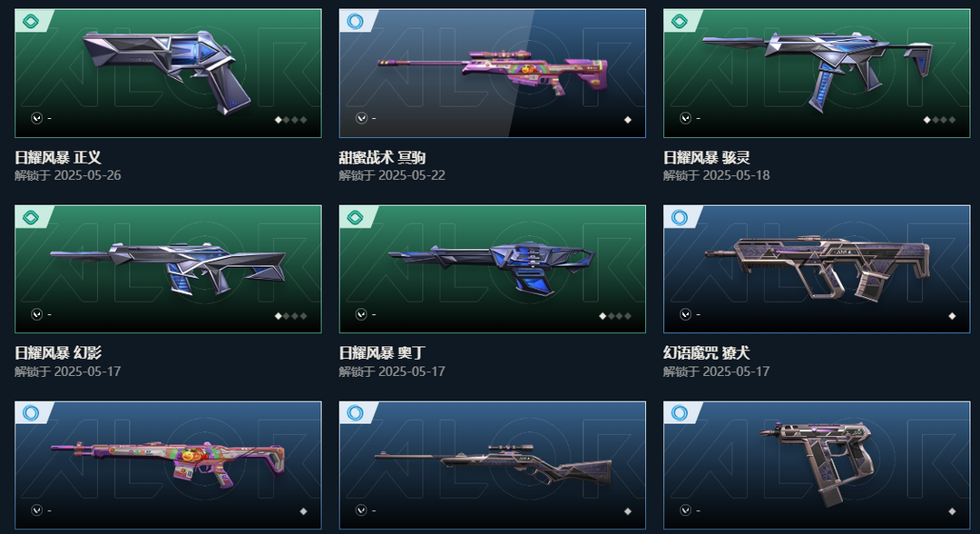
Task: Click the 日耀风暴 骇灵 skin title
Action: point(707,158)
